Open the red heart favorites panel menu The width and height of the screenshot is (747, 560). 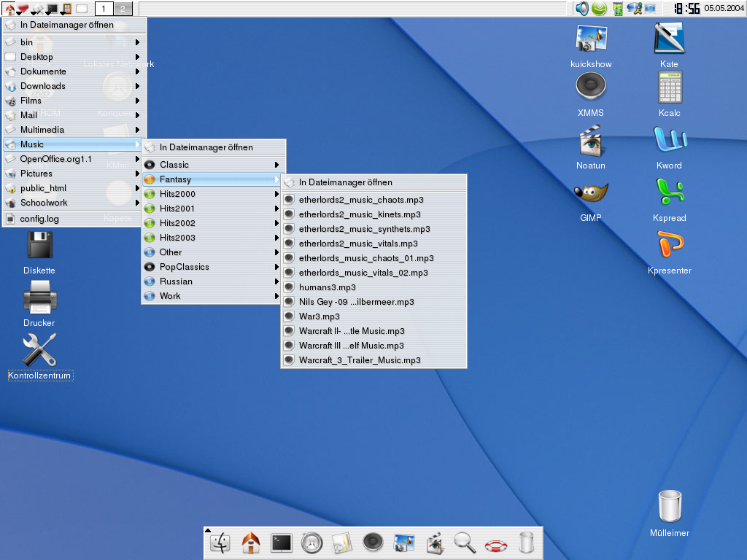[x=23, y=9]
